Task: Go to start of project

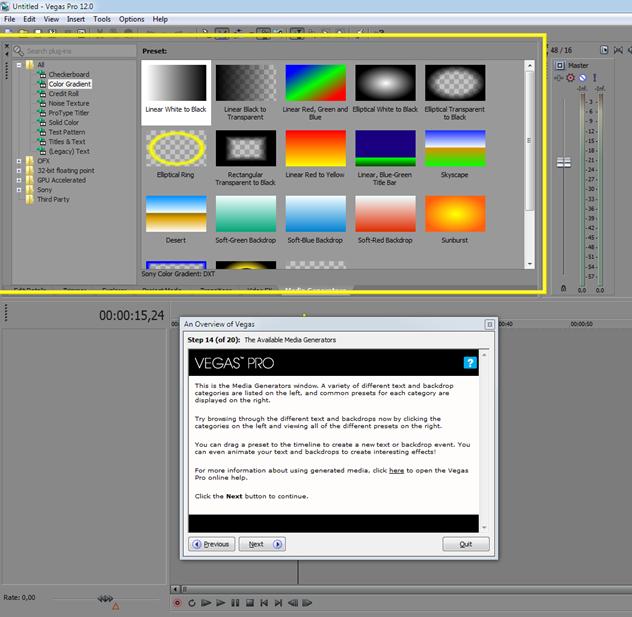Action: coord(264,603)
